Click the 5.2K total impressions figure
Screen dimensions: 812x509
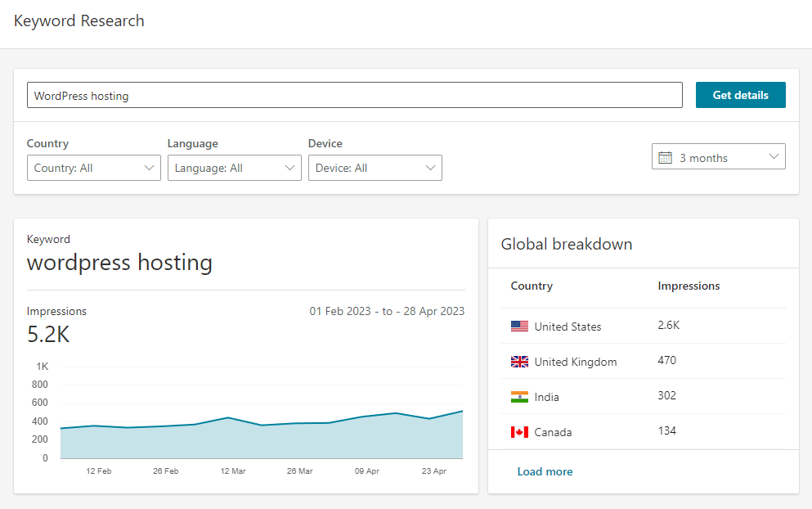click(x=48, y=335)
